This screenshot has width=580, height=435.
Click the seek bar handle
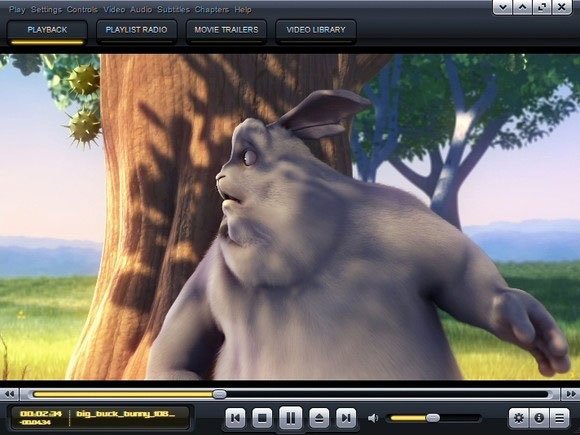[x=219, y=394]
